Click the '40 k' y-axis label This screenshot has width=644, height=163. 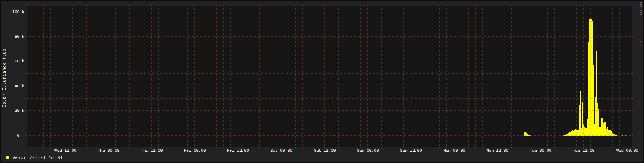[20, 86]
